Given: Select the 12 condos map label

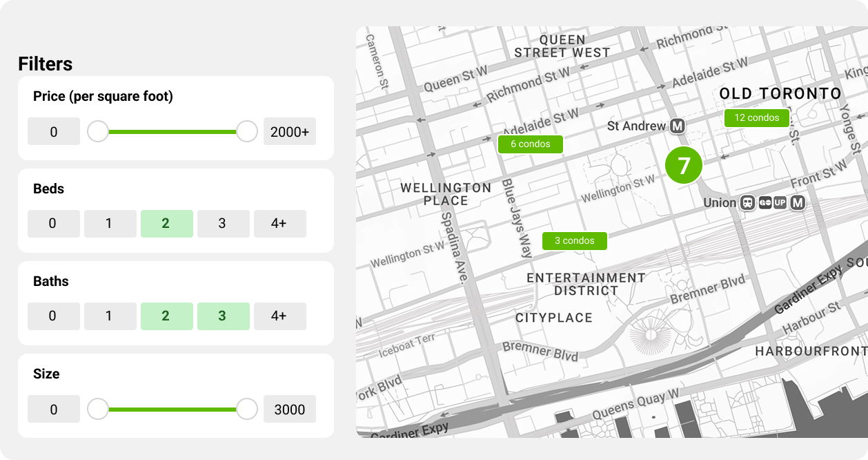Looking at the screenshot, I should click(756, 118).
